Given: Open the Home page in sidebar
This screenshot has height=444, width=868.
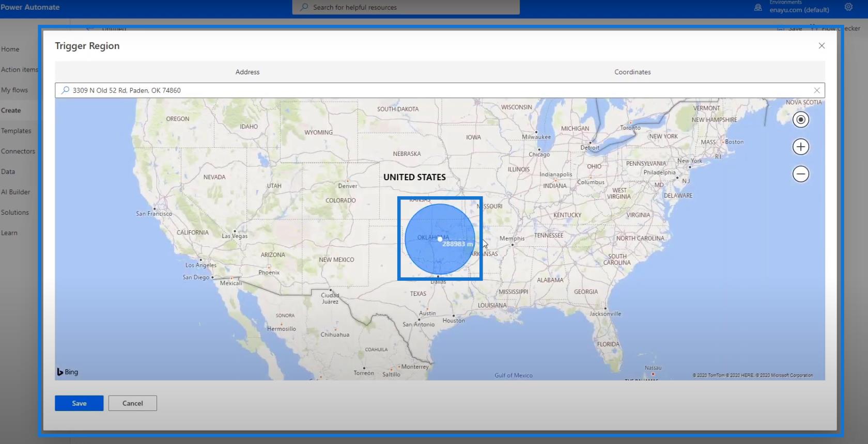Looking at the screenshot, I should tap(10, 49).
